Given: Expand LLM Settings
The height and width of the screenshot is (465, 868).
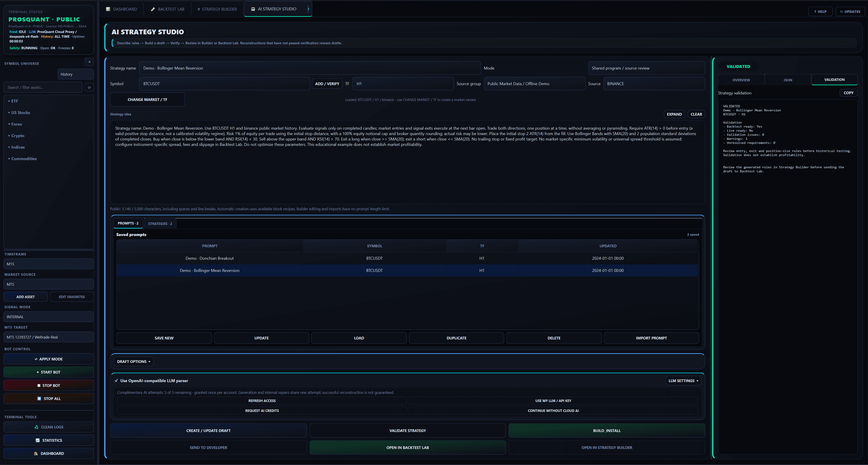Looking at the screenshot, I should [x=683, y=381].
